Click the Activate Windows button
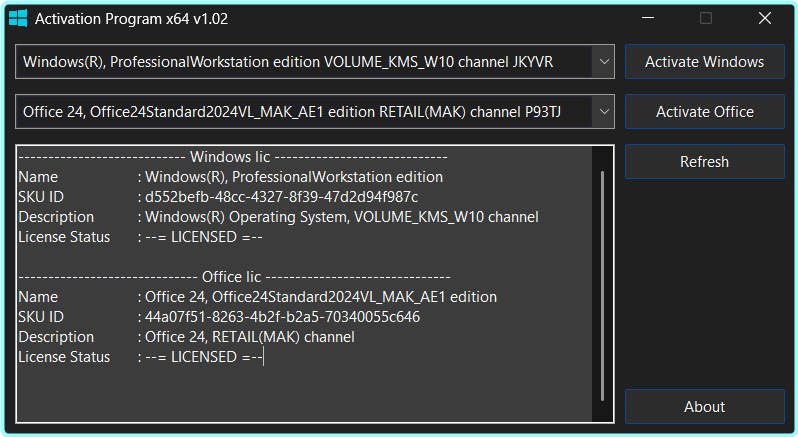 [704, 62]
